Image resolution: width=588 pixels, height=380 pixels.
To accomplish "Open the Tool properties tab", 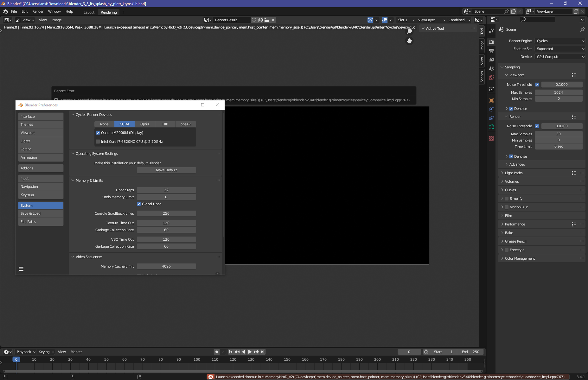I will (491, 31).
